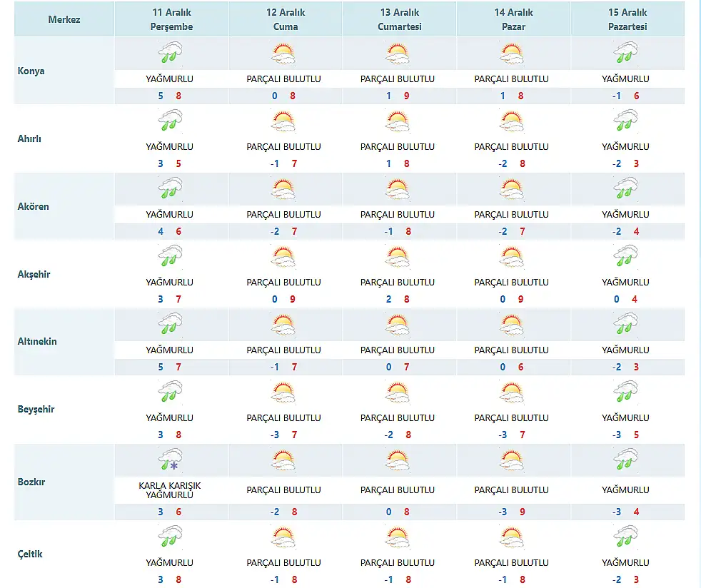Click Konya's rainy icon for 11 Aralık
Screen dimensions: 701x588
(170, 54)
